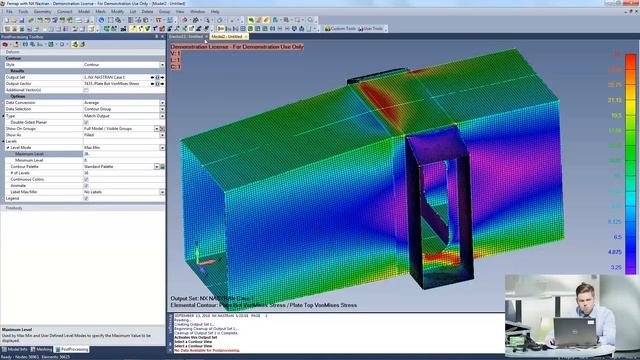Open the Group menu

(164, 11)
